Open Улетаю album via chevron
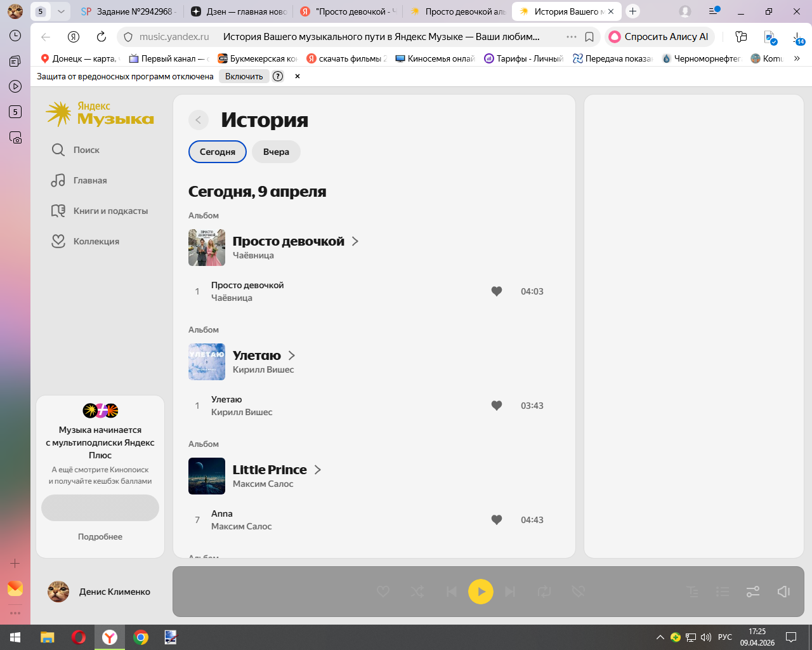Image resolution: width=812 pixels, height=650 pixels. point(292,355)
